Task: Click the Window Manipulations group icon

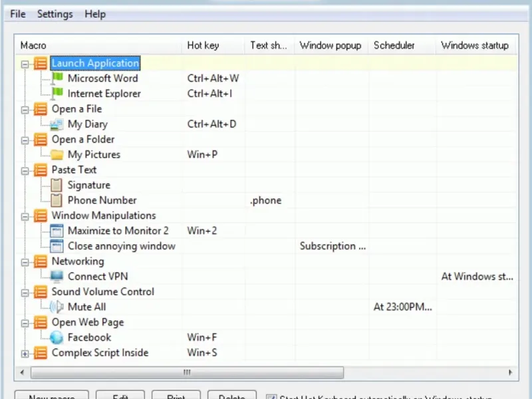Action: click(41, 215)
